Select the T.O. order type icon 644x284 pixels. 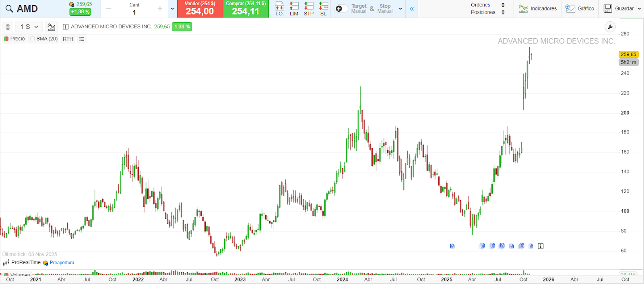click(x=279, y=8)
